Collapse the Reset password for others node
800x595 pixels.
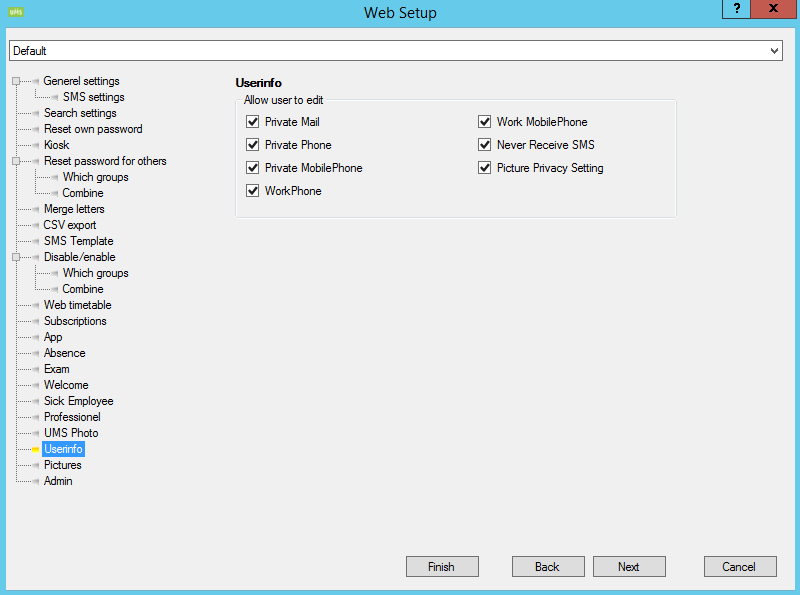[16, 161]
